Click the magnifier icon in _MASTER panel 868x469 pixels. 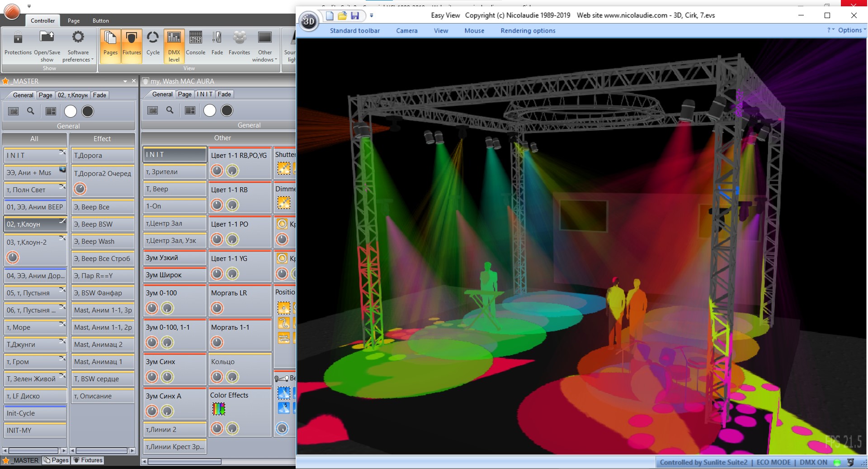tap(31, 111)
